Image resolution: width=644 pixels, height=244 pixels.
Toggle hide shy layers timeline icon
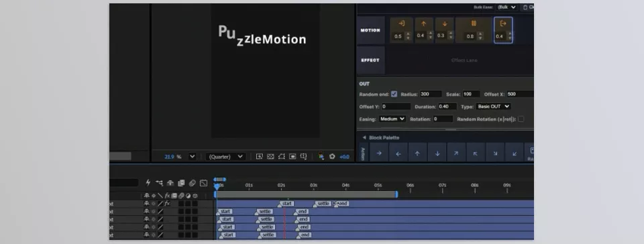[x=170, y=183]
